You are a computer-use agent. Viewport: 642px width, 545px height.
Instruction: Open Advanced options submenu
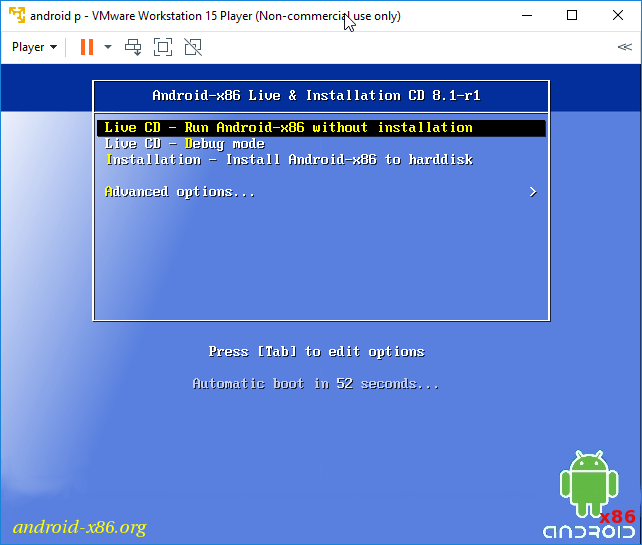[x=180, y=192]
